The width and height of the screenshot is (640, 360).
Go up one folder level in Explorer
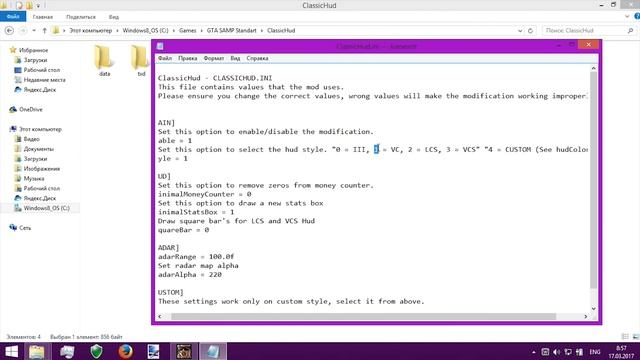(x=44, y=31)
